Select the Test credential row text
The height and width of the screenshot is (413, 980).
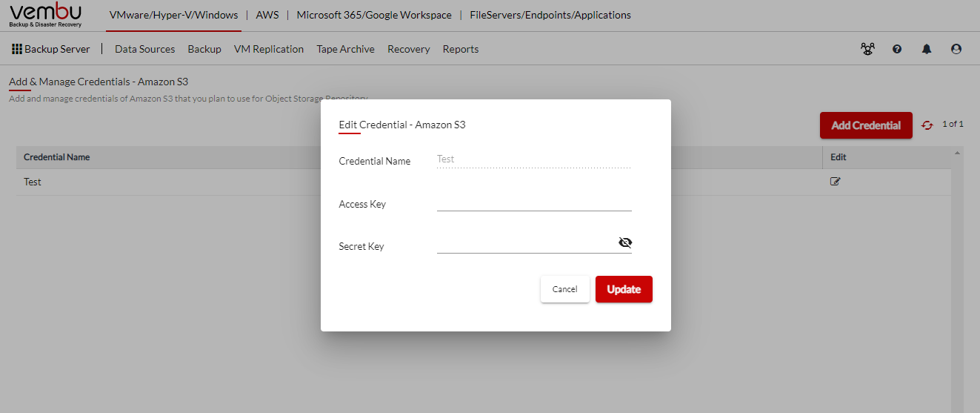(x=33, y=182)
